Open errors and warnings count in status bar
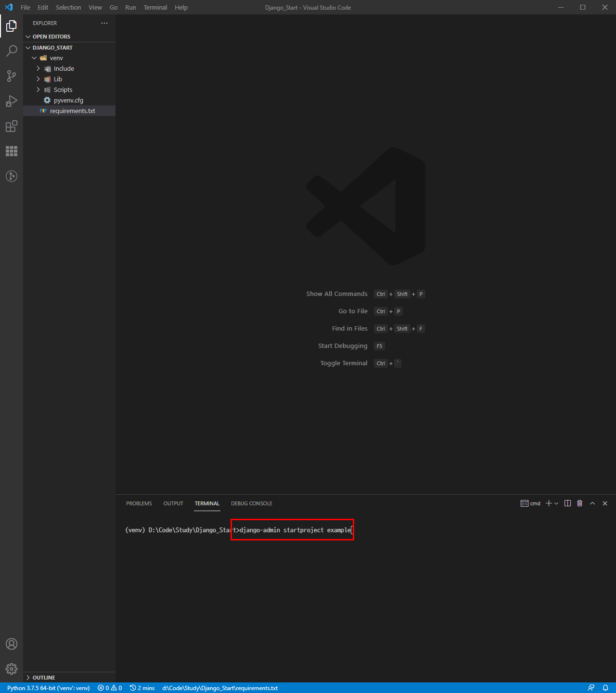Image resolution: width=616 pixels, height=693 pixels. coord(110,688)
